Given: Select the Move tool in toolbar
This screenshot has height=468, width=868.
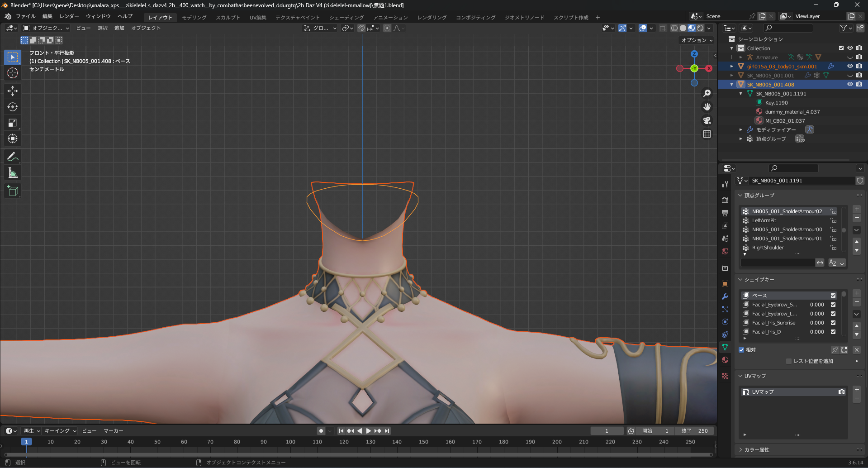Looking at the screenshot, I should pos(13,91).
